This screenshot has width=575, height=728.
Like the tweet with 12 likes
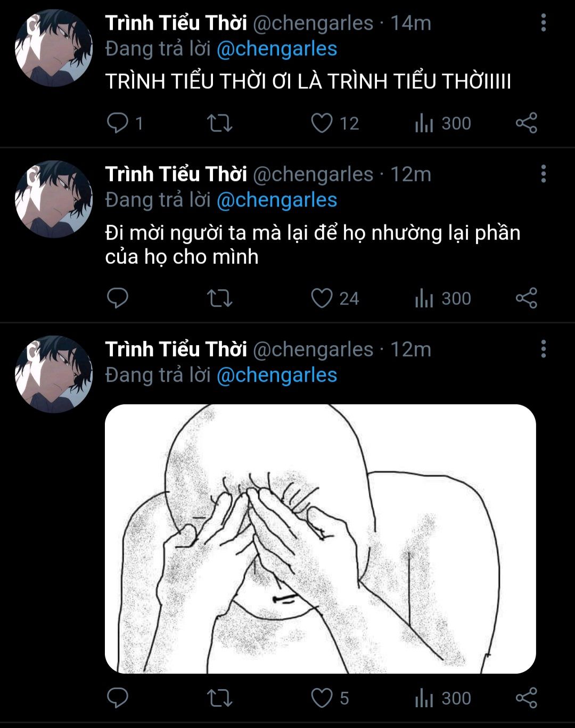322,123
